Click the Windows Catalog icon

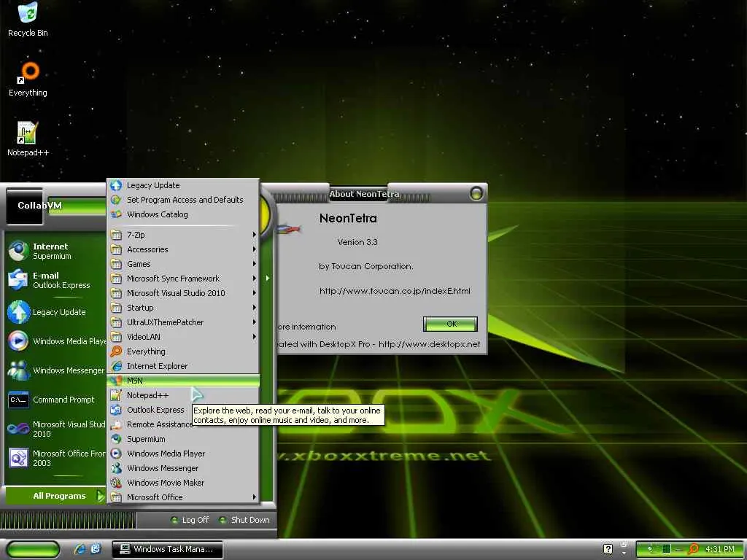click(116, 214)
